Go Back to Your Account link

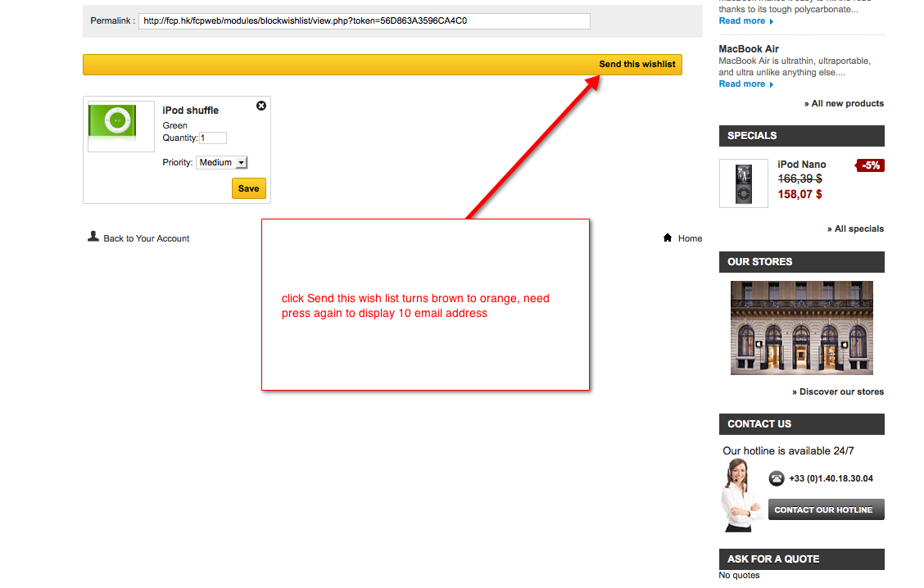tap(146, 238)
